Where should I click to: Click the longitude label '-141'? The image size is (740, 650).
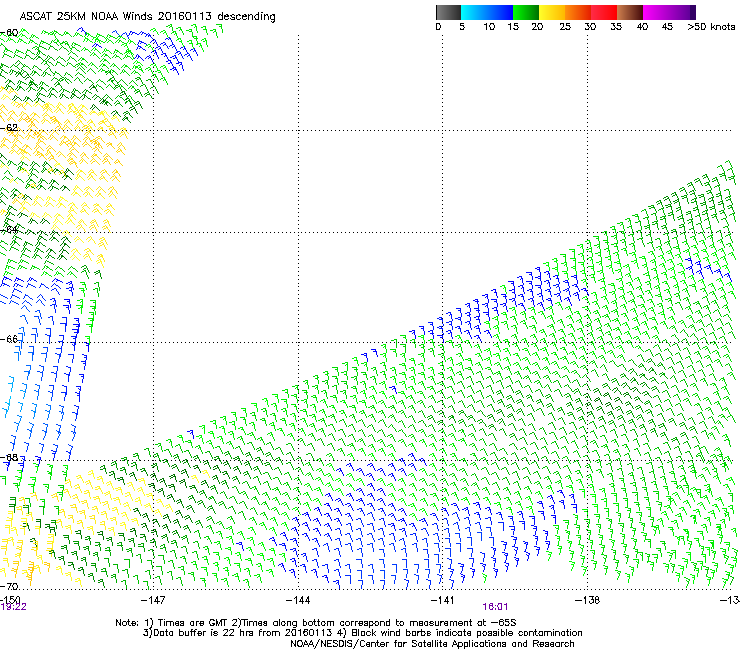(442, 600)
